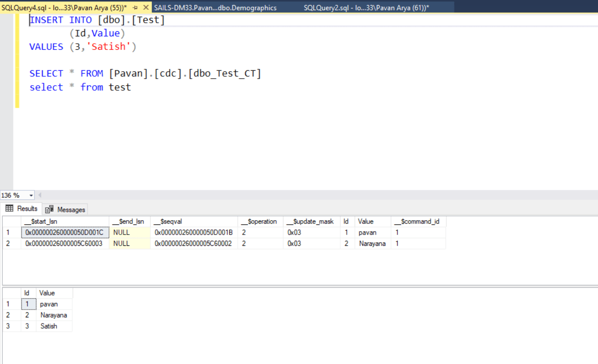Click the left scroll arrow beside zoom control
Image resolution: width=598 pixels, height=364 pixels.
click(40, 195)
